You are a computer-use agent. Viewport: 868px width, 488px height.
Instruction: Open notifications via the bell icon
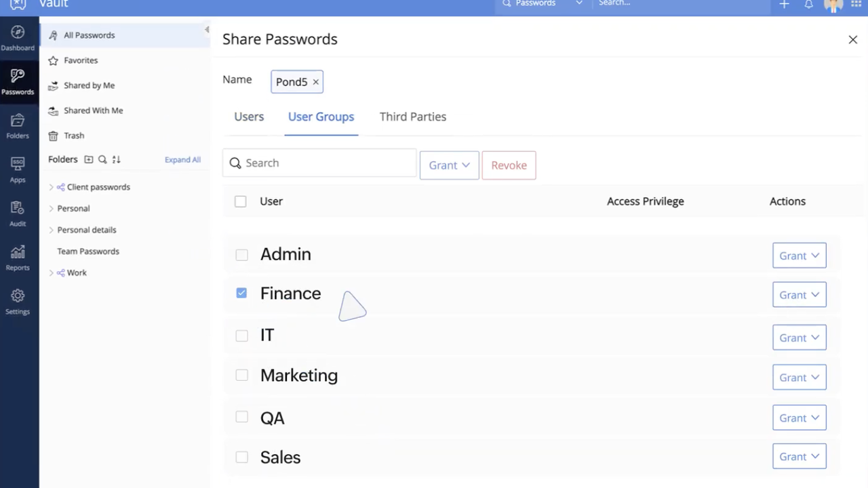(x=808, y=5)
